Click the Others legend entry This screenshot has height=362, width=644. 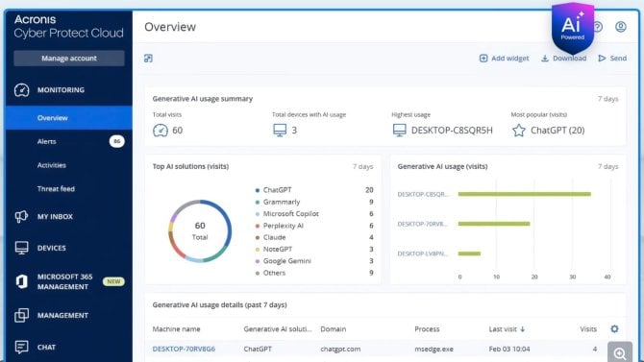coord(274,273)
